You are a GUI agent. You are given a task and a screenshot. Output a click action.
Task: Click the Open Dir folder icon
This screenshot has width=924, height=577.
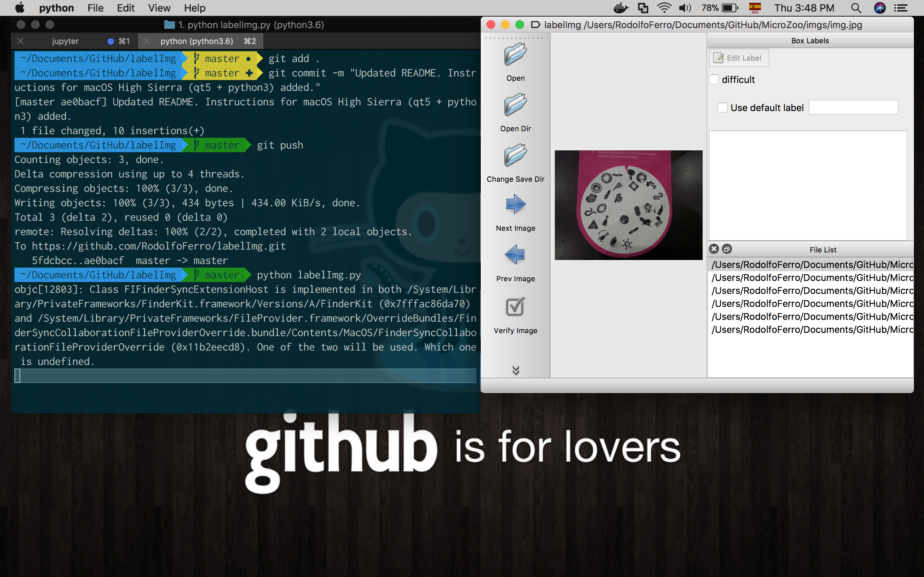point(515,105)
